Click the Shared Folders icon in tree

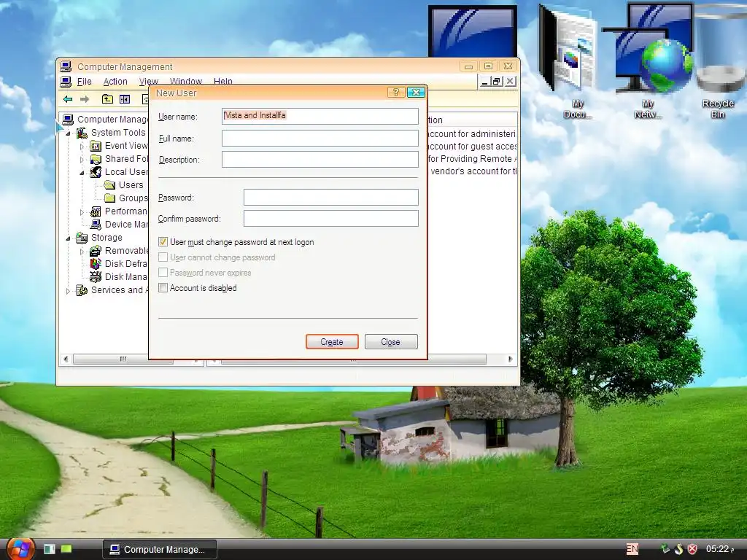96,158
